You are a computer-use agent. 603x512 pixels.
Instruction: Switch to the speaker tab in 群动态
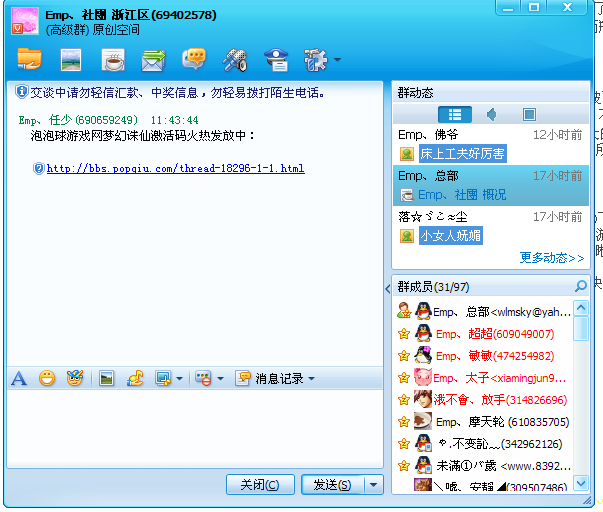pos(492,114)
